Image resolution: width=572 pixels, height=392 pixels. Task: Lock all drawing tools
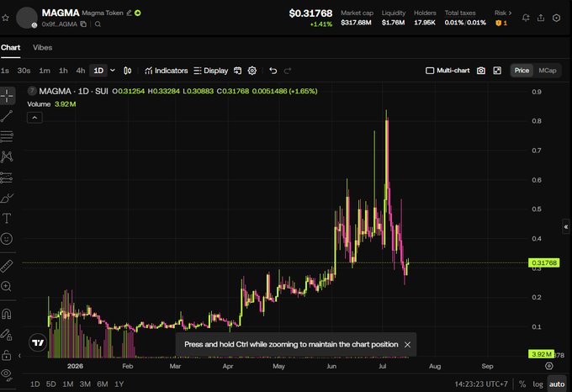(7, 355)
